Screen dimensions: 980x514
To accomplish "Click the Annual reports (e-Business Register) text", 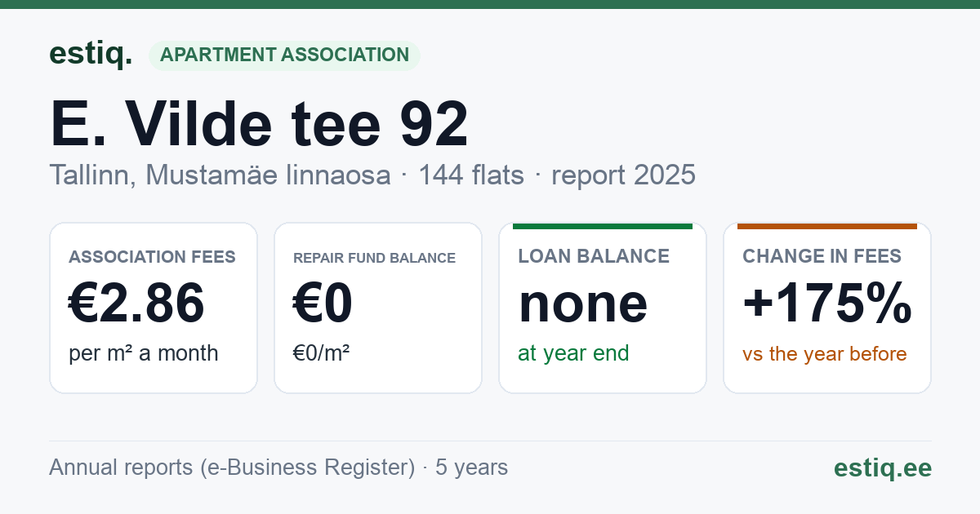I will pyautogui.click(x=233, y=467).
